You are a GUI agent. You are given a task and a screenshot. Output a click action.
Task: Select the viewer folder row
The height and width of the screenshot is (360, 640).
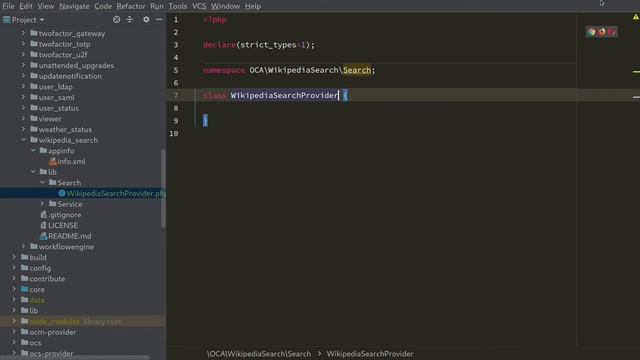pyautogui.click(x=83, y=119)
